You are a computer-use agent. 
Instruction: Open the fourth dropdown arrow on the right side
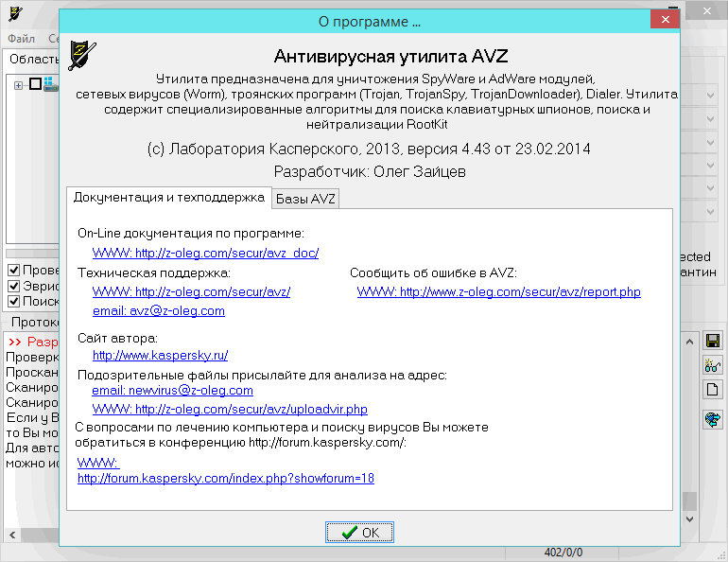tap(710, 165)
